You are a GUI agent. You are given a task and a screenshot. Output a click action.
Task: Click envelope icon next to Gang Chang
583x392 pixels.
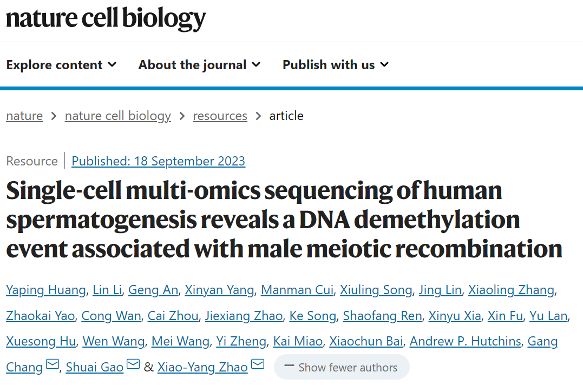[53, 366]
